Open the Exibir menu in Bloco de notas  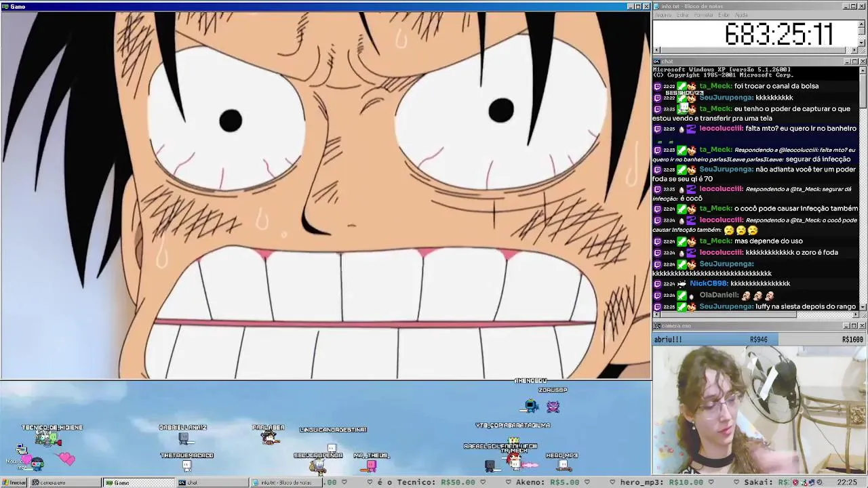tap(724, 15)
